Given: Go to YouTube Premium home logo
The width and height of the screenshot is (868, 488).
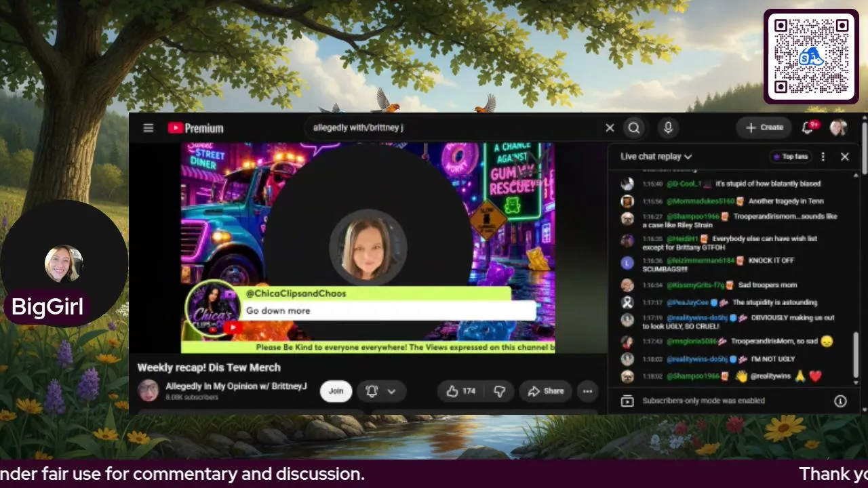Looking at the screenshot, I should click(196, 128).
